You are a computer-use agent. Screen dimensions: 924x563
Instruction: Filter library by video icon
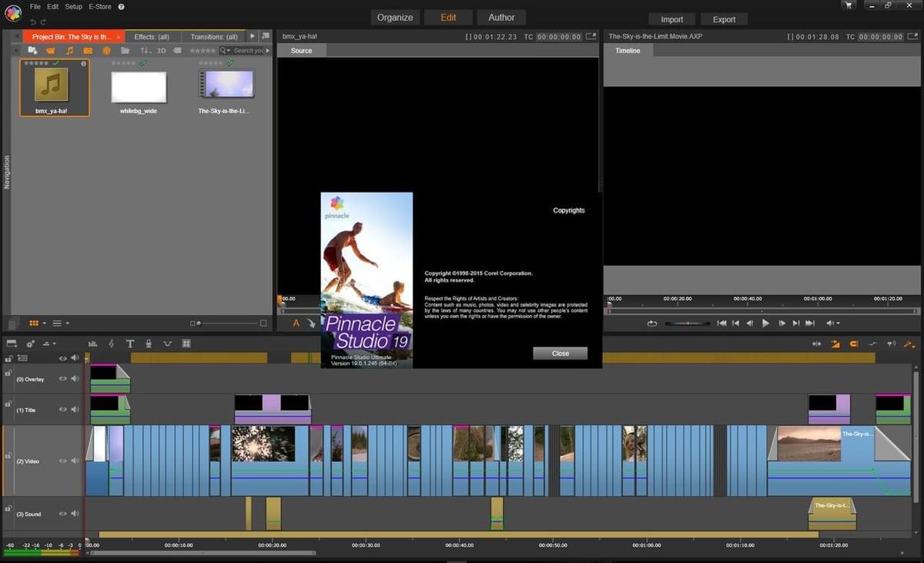point(51,51)
